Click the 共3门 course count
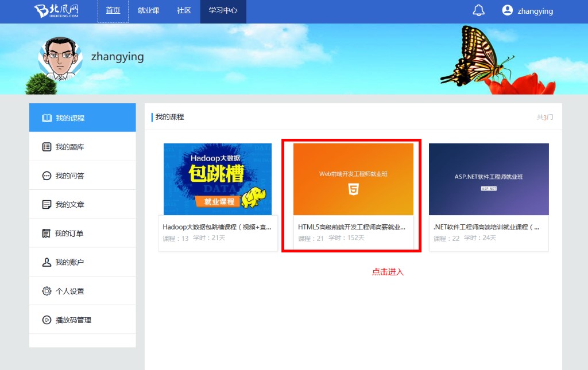Screen dimensions: 588x370 coord(545,117)
